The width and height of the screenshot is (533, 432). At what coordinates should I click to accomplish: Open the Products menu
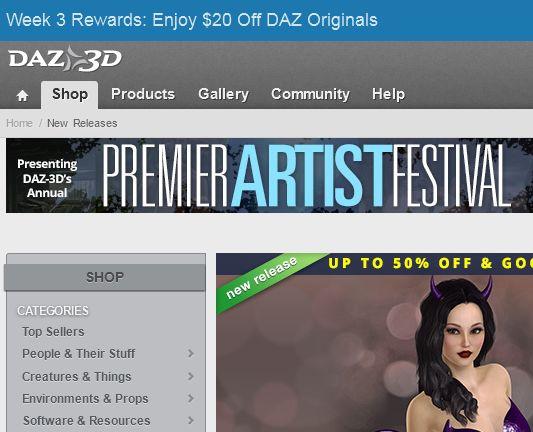click(143, 94)
